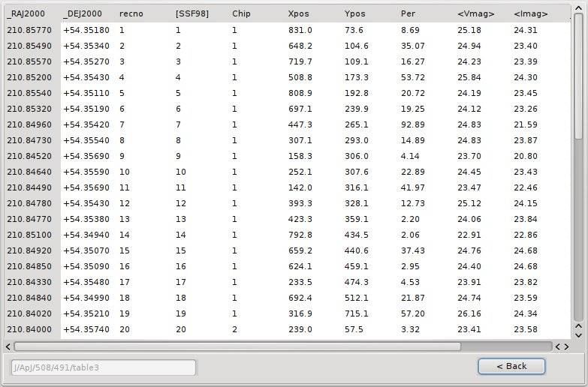The height and width of the screenshot is (387, 588).
Task: Click the horizontal scrollbar right arrow
Action: pyautogui.click(x=566, y=346)
